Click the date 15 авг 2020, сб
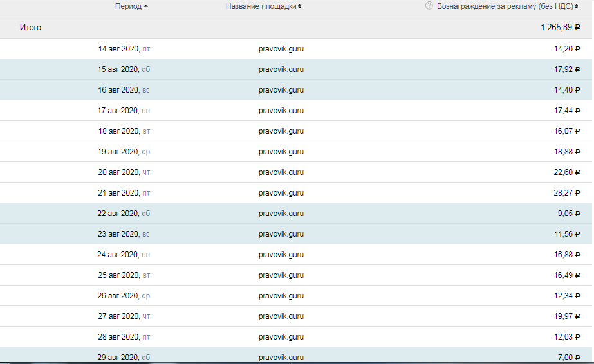Image resolution: width=594 pixels, height=364 pixels. [124, 69]
